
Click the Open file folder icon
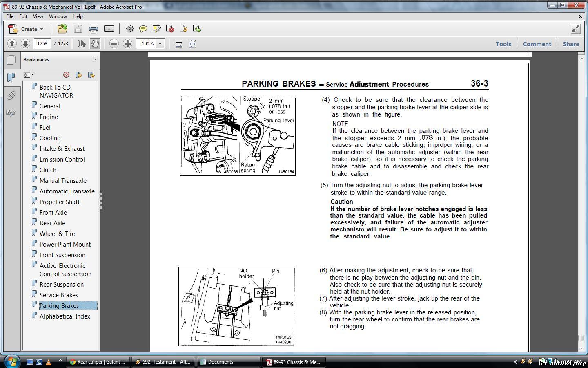coord(62,29)
